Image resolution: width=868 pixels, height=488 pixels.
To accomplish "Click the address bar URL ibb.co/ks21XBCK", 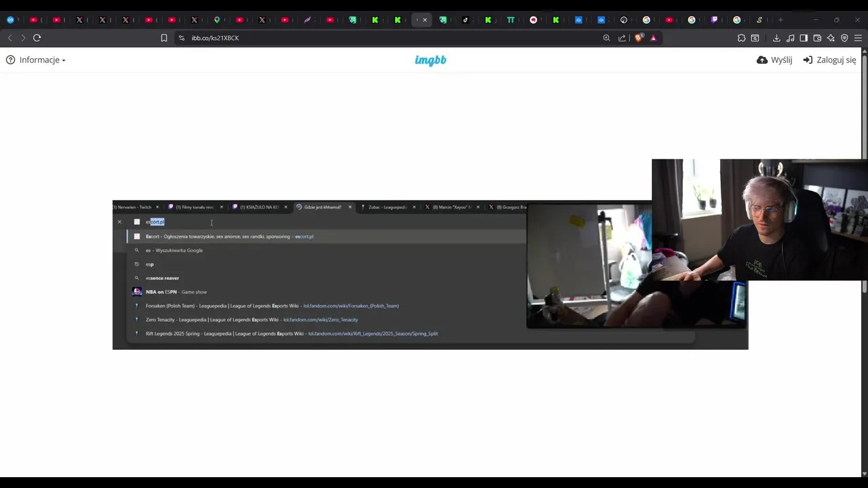I will click(x=215, y=38).
